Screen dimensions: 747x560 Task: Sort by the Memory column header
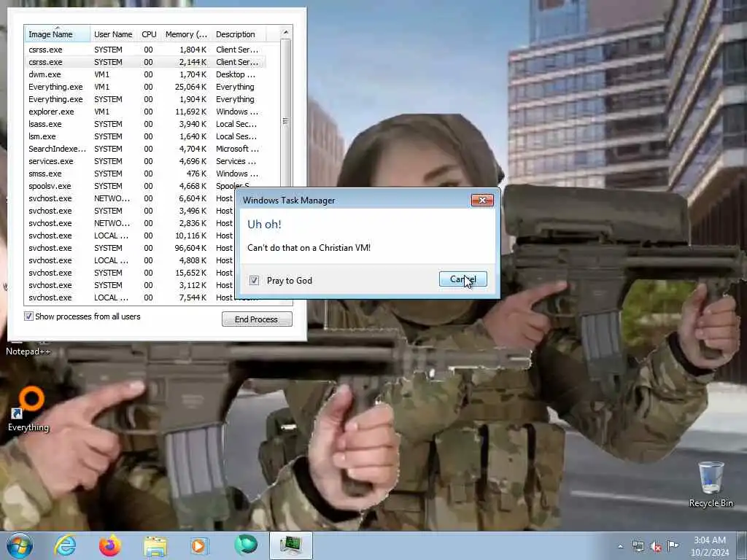(x=186, y=34)
